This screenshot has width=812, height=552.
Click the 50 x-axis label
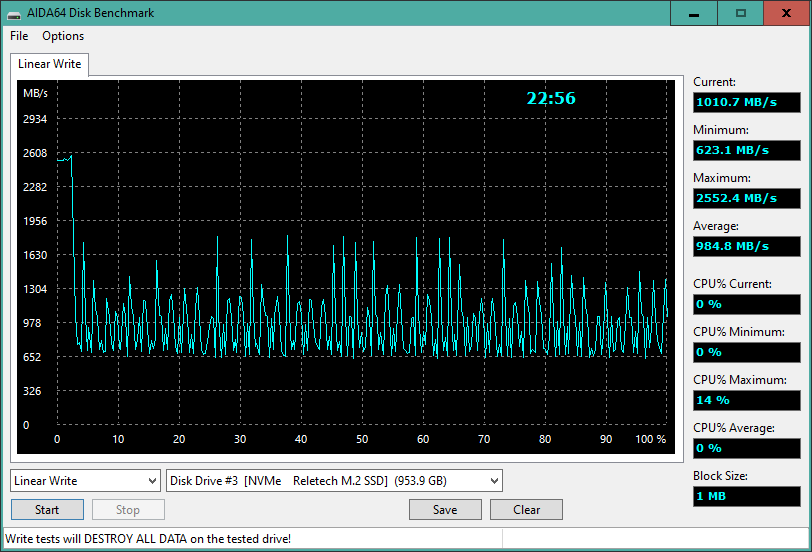click(362, 439)
